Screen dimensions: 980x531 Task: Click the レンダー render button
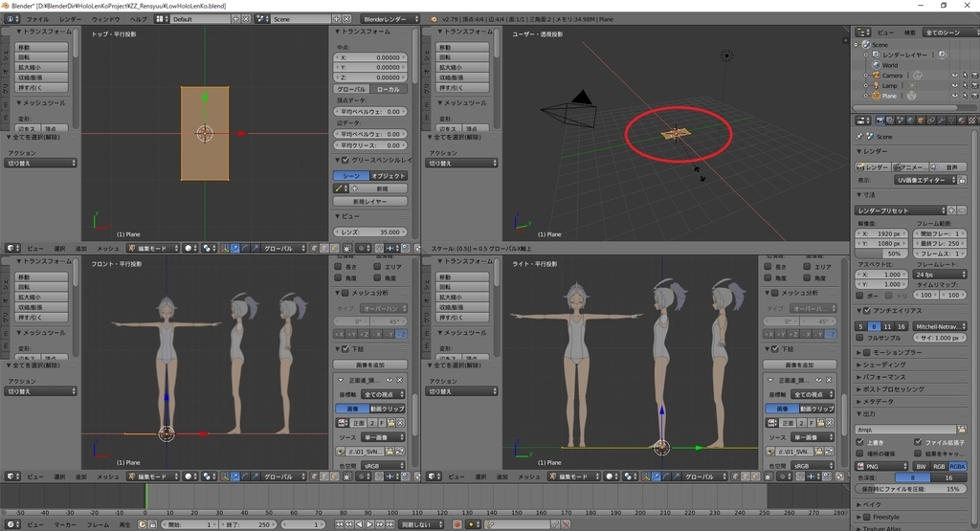click(873, 166)
